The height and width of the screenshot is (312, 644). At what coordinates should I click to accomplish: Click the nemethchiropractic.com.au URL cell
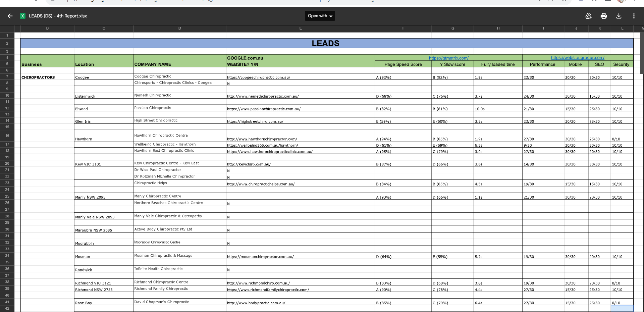click(301, 95)
